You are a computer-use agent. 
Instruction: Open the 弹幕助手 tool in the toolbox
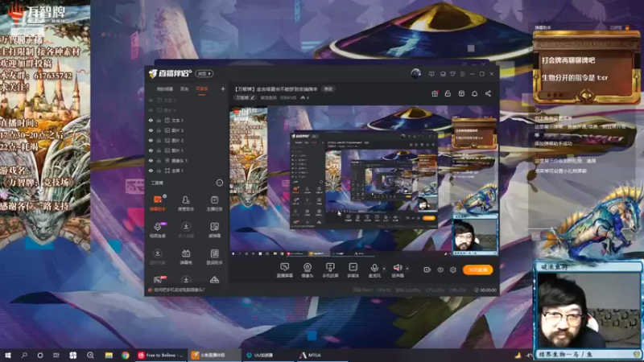(x=158, y=203)
